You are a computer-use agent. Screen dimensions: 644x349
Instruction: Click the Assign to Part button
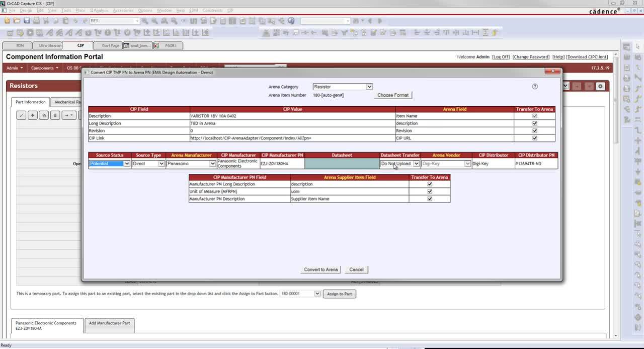pyautogui.click(x=340, y=294)
